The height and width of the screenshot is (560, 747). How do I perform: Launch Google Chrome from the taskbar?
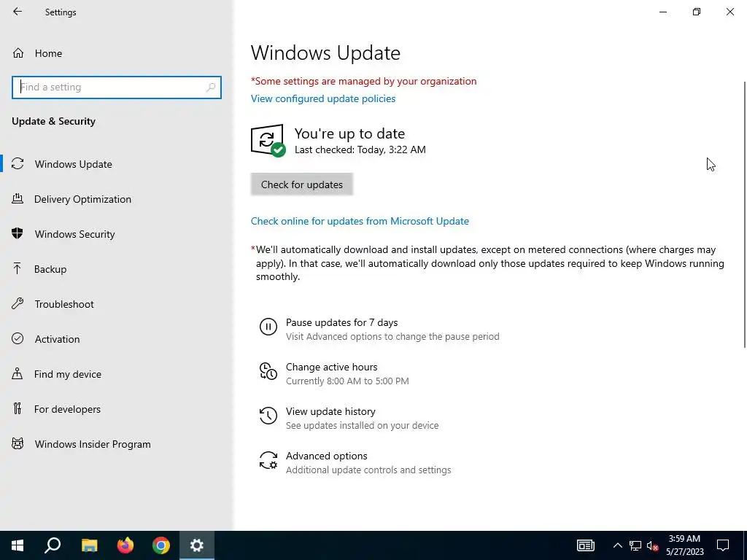tap(161, 545)
